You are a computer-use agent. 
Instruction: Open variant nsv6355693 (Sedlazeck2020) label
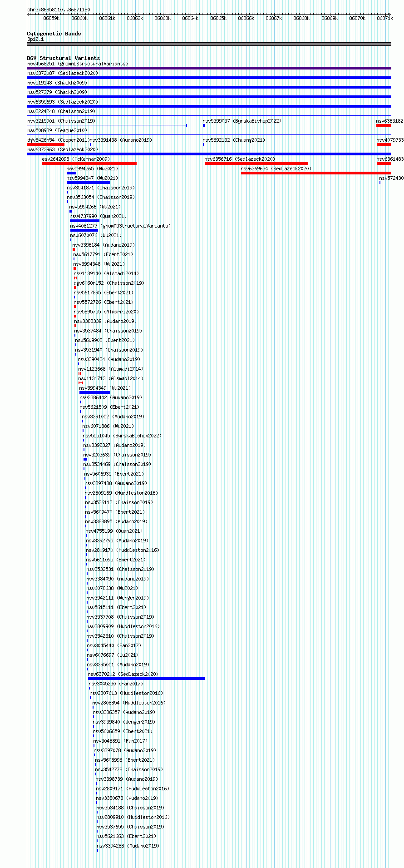click(63, 102)
